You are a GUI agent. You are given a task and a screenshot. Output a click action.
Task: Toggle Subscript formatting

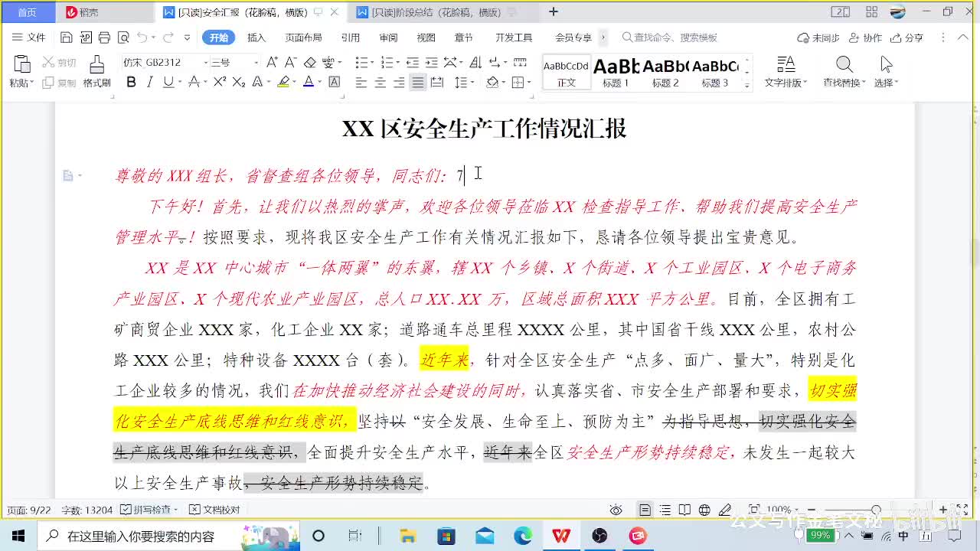click(x=238, y=83)
